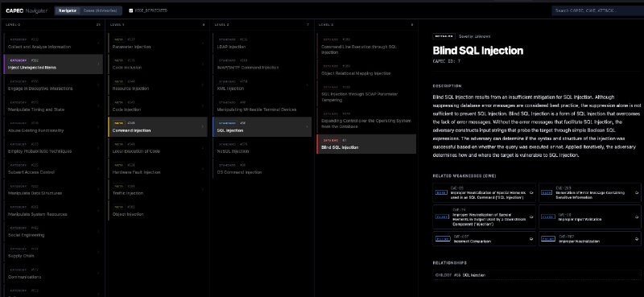Screen dimensions: 644x297
Task: Open CWE-209 Error Message weakness card
Action: pyautogui.click(x=590, y=192)
